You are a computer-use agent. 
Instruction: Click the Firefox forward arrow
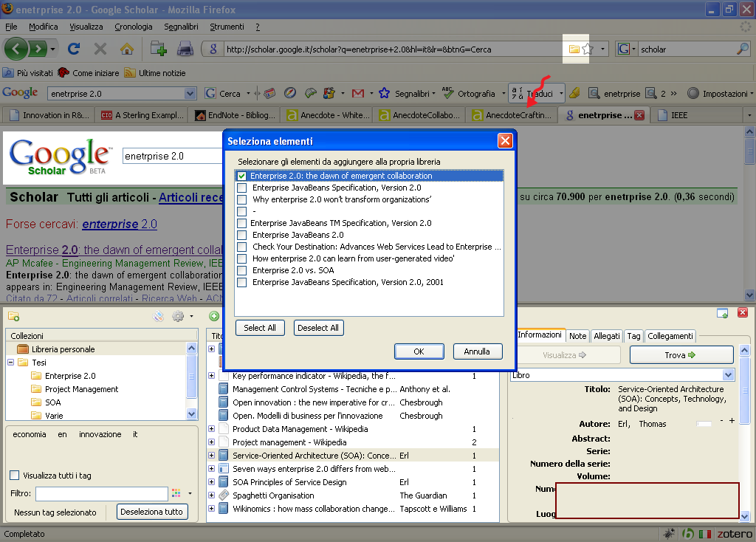(38, 49)
